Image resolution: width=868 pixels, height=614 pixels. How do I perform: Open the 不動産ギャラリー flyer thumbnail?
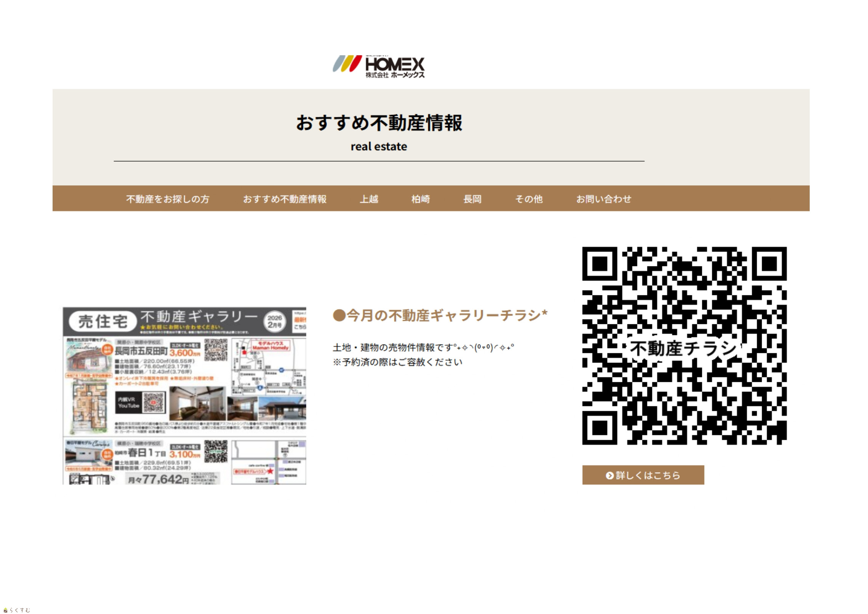184,396
